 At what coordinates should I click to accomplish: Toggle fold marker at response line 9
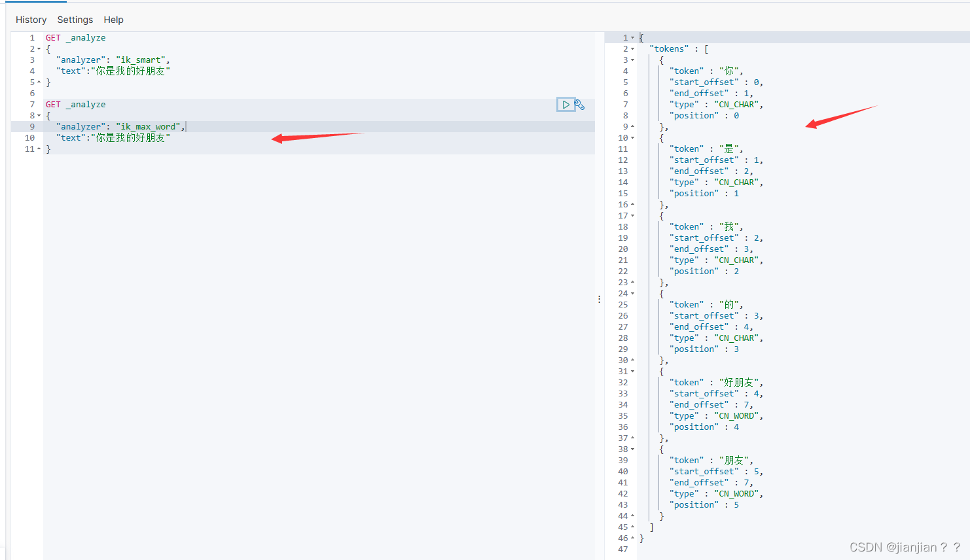632,127
